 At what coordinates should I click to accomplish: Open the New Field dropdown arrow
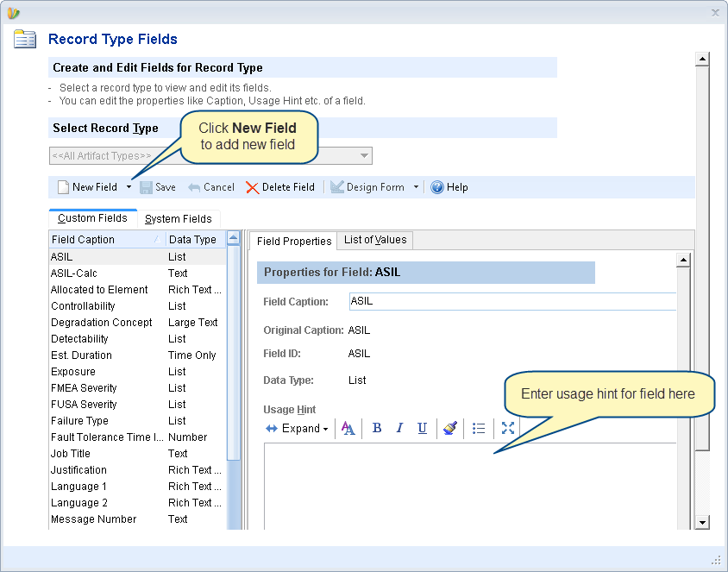tap(129, 187)
